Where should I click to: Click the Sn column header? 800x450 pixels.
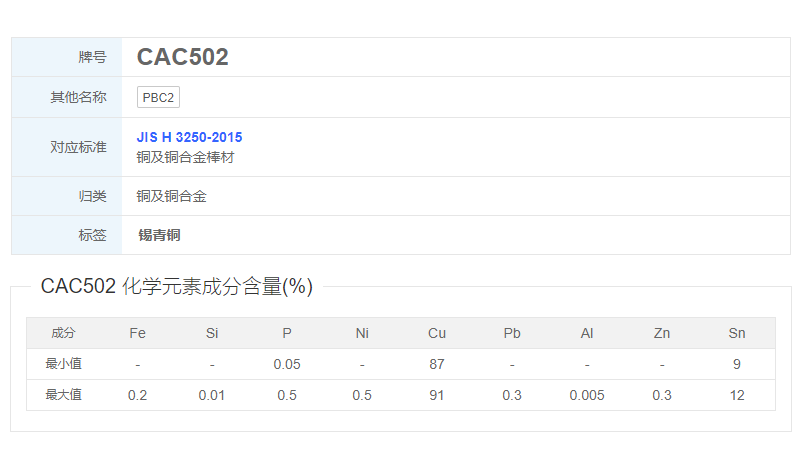pyautogui.click(x=737, y=333)
